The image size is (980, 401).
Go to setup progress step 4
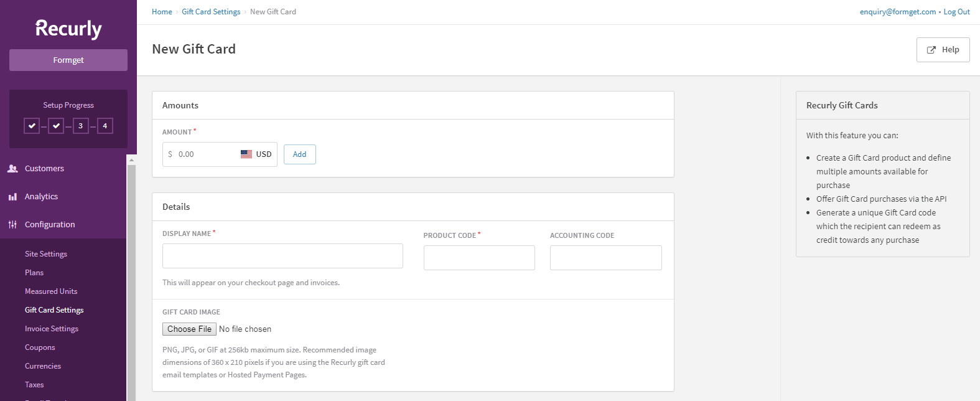click(x=105, y=126)
